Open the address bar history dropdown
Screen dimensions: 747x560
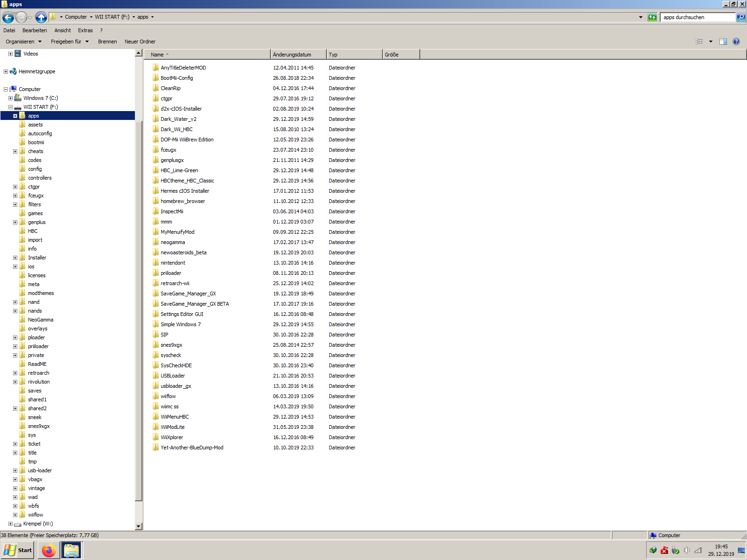tap(641, 17)
